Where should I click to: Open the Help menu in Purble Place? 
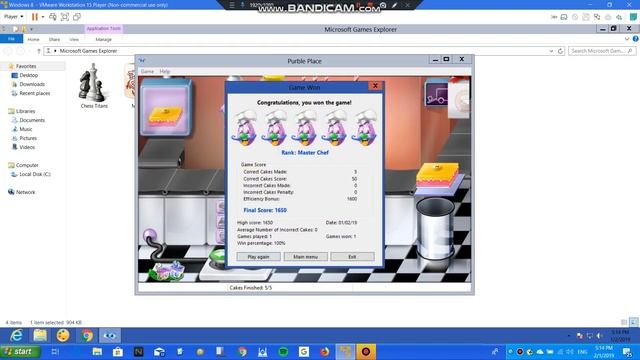(x=164, y=71)
